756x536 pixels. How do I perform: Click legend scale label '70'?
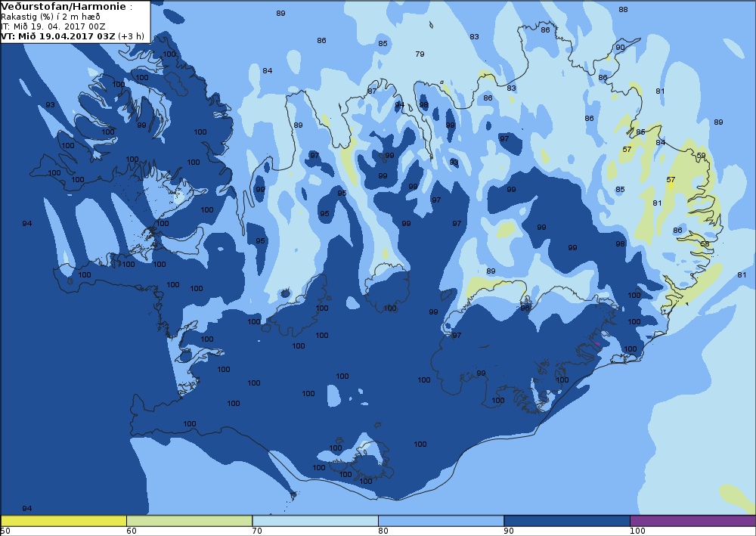[x=257, y=531]
